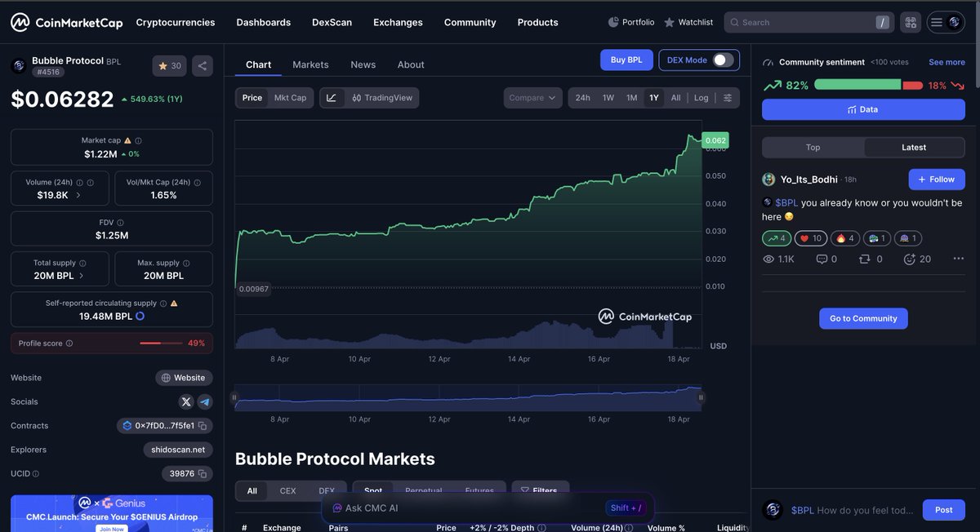This screenshot has height=532, width=980.
Task: Click the share icon beside Bubble Protocol
Action: coord(203,66)
